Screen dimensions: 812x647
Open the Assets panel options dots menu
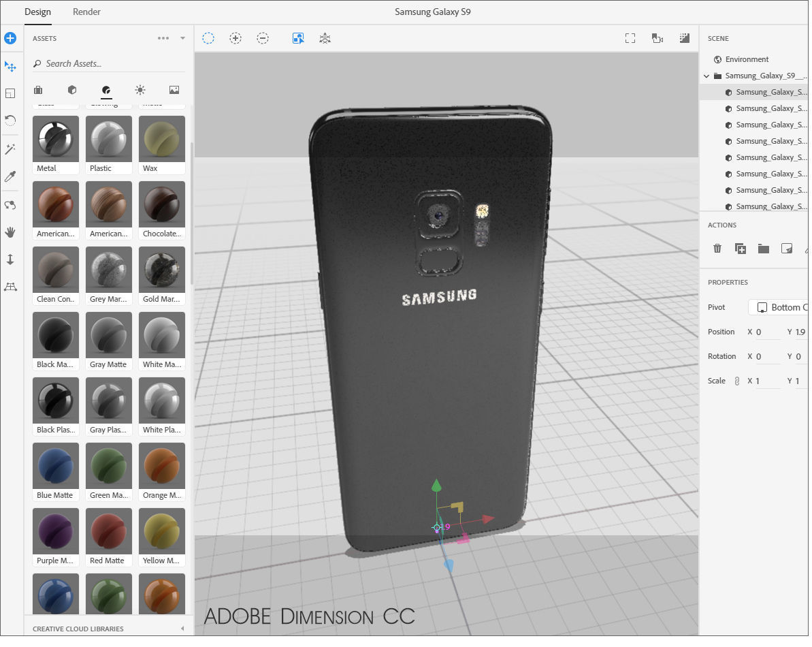coord(163,38)
